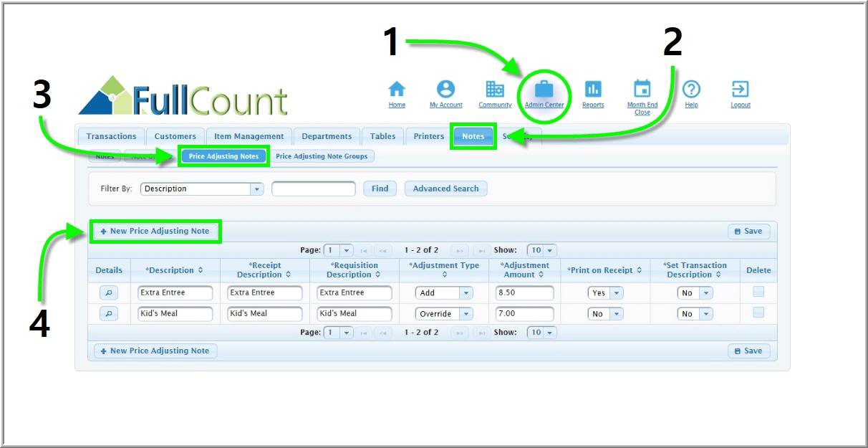
Task: Check the Delete box for Kid's Meal
Action: click(x=758, y=313)
